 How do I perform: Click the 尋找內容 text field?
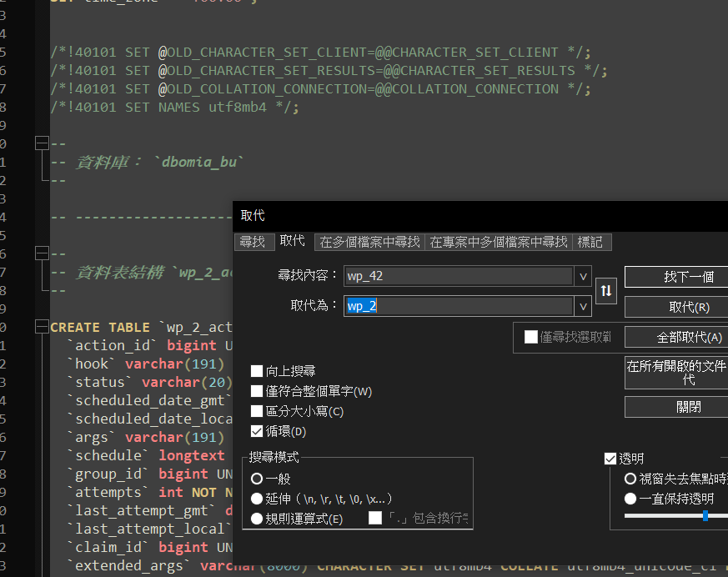[459, 276]
